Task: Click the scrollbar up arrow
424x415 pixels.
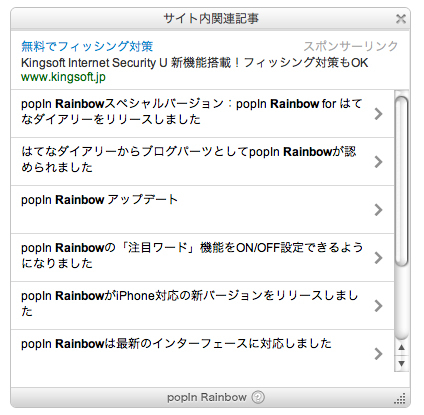Action: coord(401,348)
